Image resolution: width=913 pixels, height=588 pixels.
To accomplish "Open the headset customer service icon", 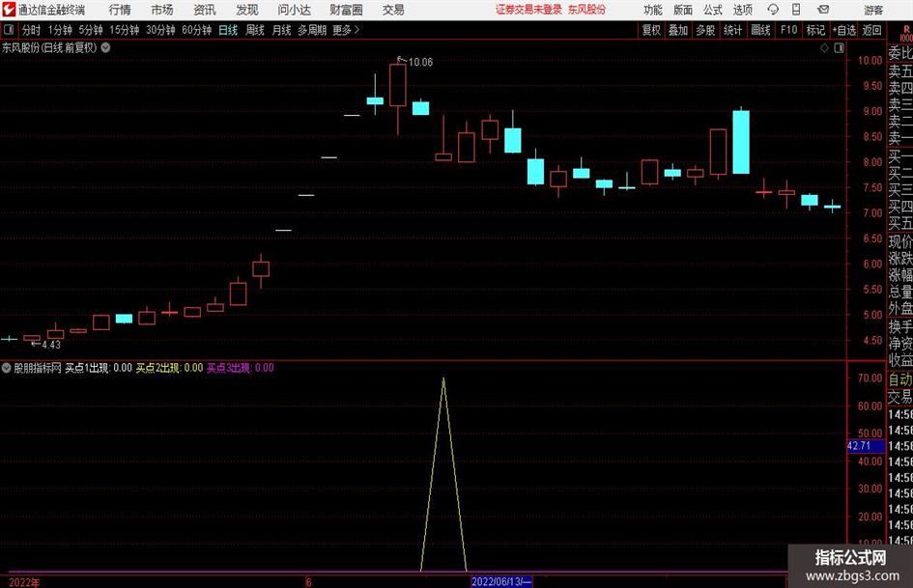I will [773, 10].
